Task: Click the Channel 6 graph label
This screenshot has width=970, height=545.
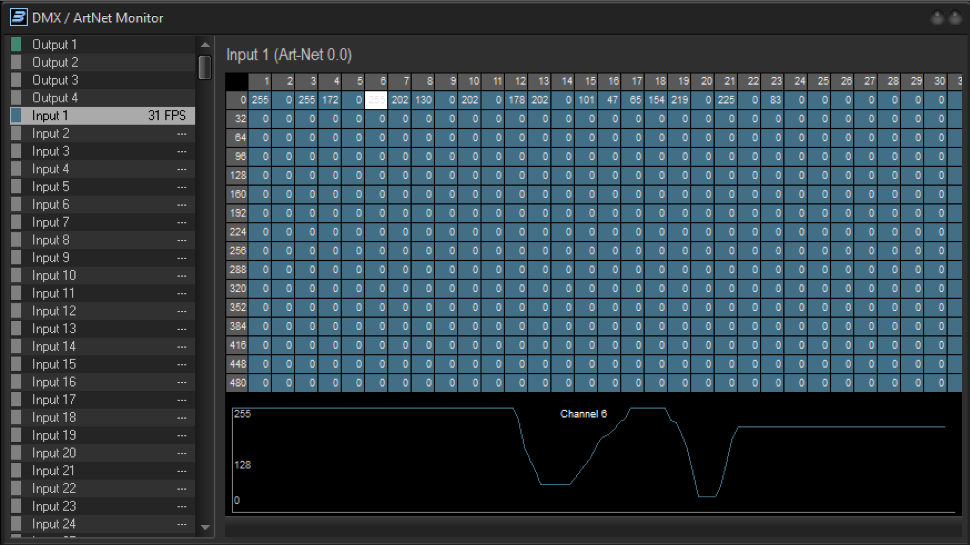Action: (583, 414)
